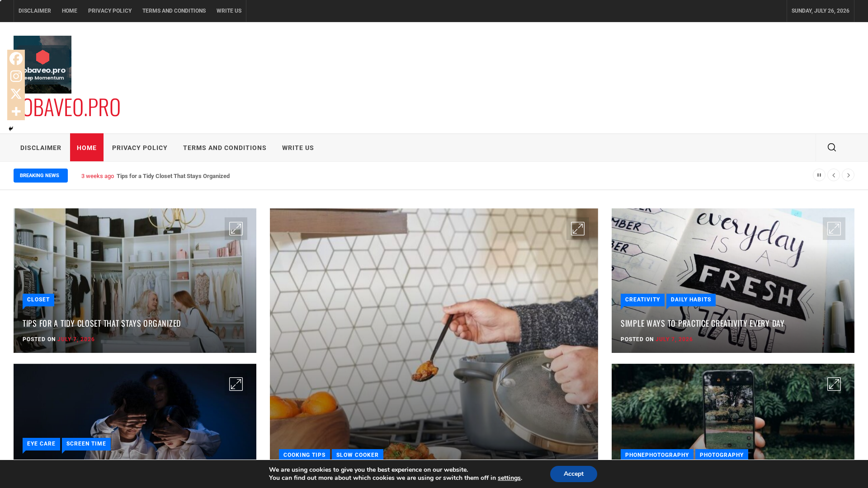Open the Creativity category tag

(x=642, y=300)
